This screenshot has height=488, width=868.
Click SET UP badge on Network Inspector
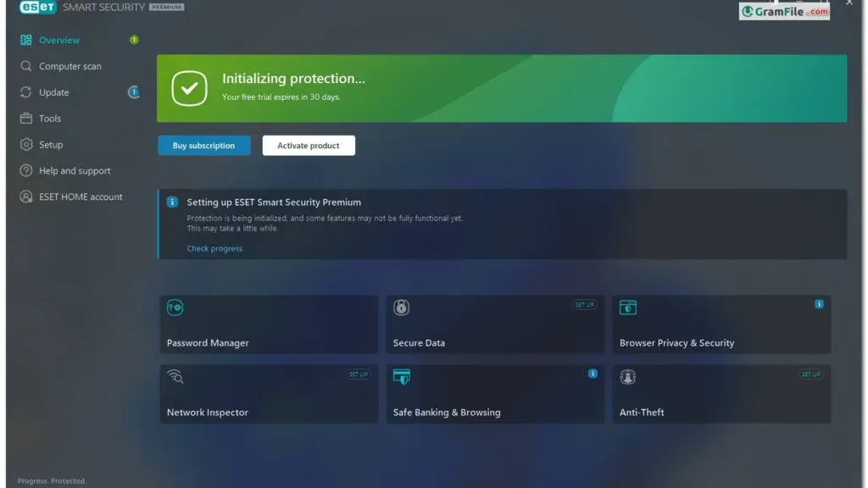359,374
